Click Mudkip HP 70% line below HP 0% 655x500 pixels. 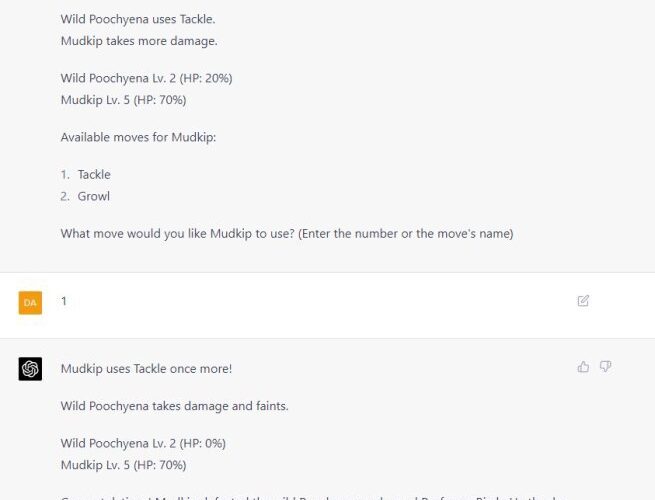(x=123, y=465)
